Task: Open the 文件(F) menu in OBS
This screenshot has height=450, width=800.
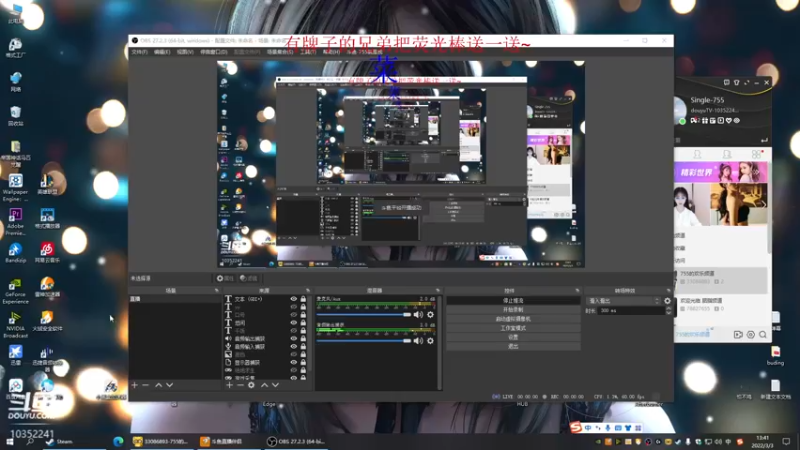Action: [x=139, y=52]
